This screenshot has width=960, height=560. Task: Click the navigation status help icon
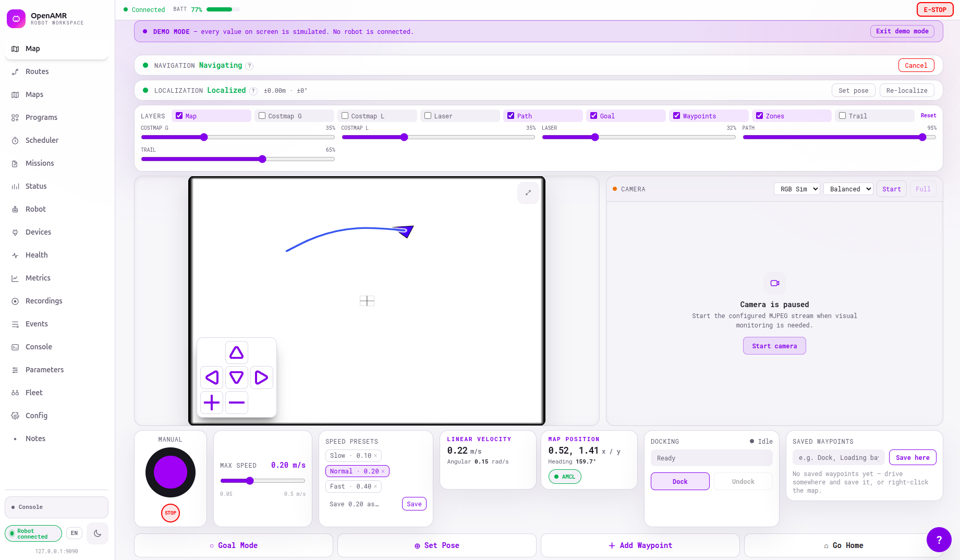(249, 66)
